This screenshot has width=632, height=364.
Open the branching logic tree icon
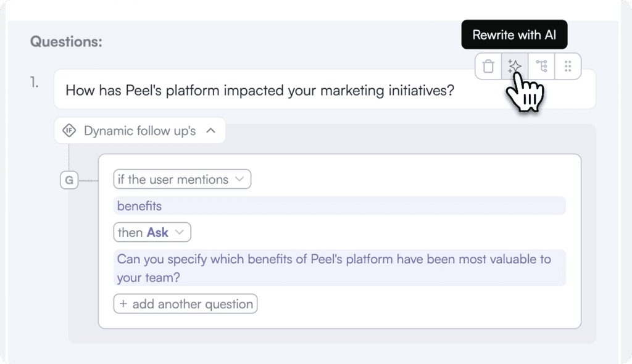[x=541, y=66]
